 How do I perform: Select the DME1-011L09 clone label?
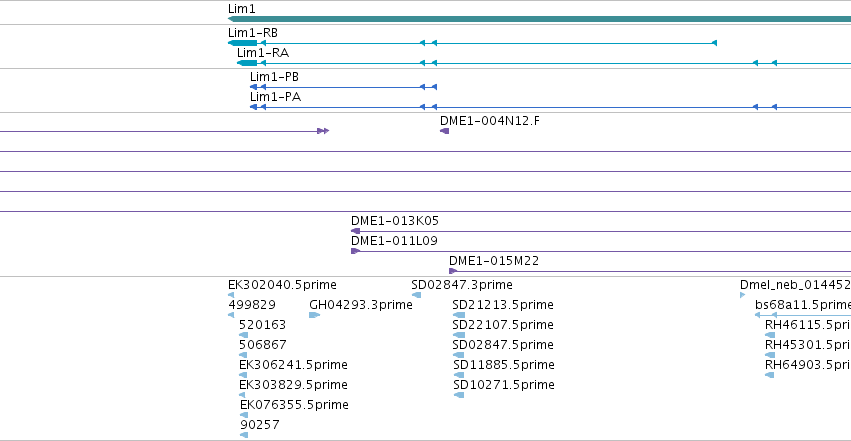394,241
